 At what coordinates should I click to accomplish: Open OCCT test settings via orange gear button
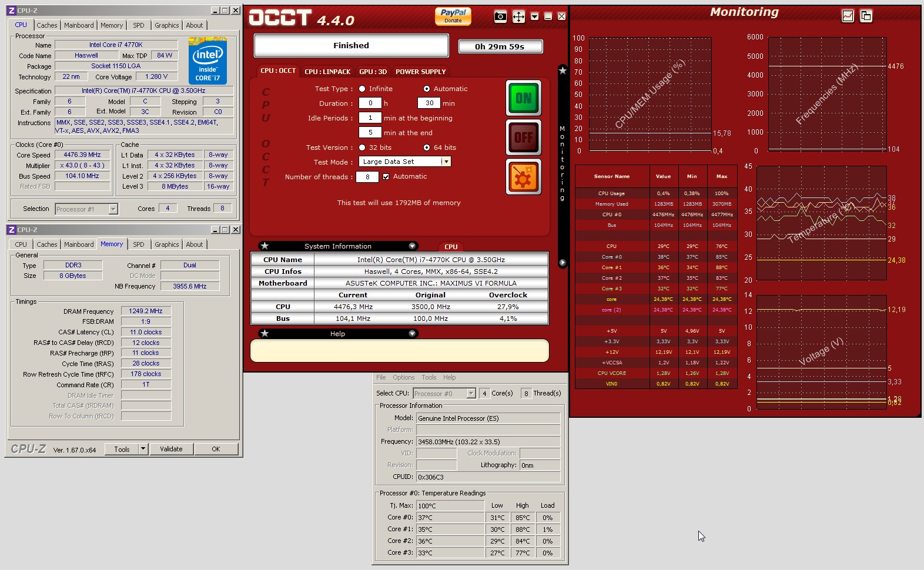[x=523, y=176]
